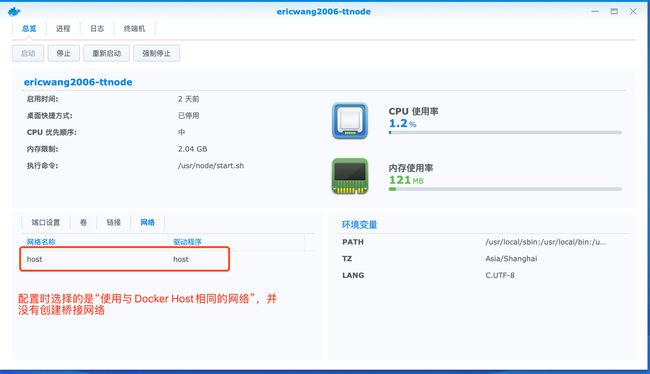Click the host driver cell
This screenshot has height=374, width=650.
[181, 259]
